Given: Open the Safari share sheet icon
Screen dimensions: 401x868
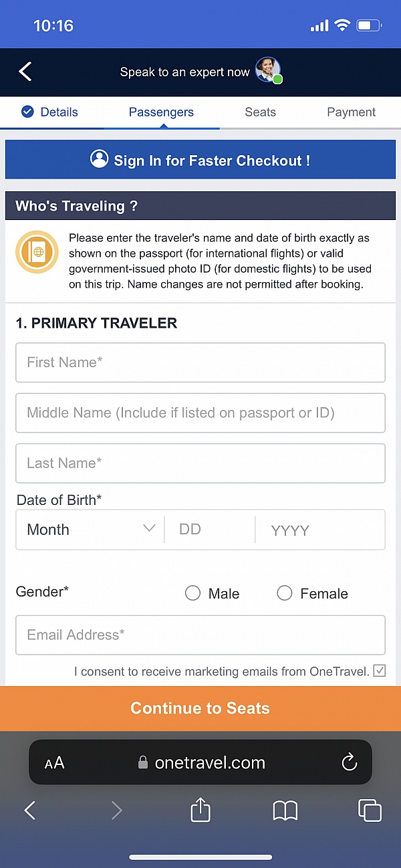Looking at the screenshot, I should pos(200,810).
